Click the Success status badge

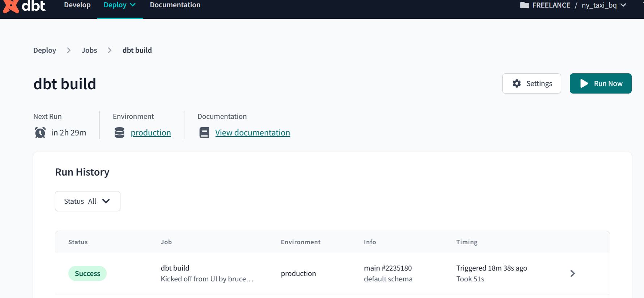88,273
